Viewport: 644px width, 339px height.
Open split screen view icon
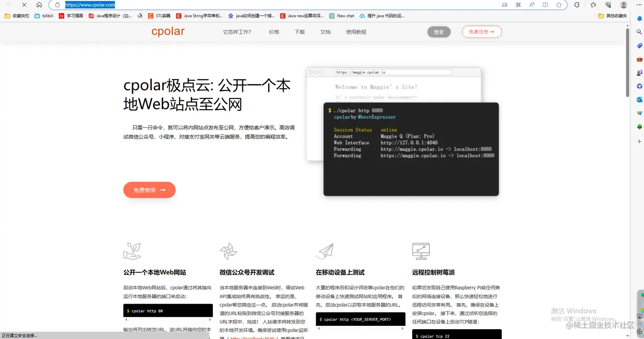[x=546, y=5]
